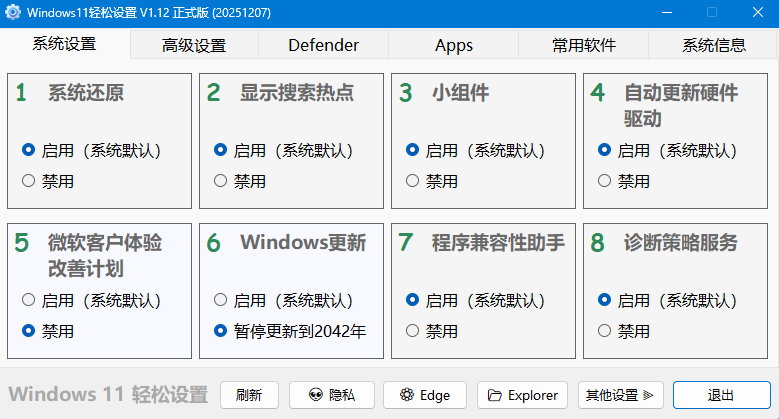Select 禁用 for 显示搜索热点

pos(221,181)
